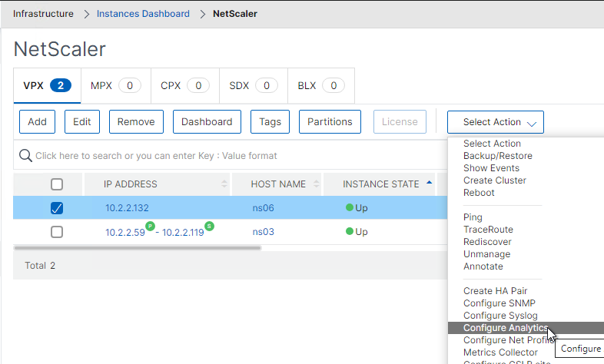Click the Edit button

(82, 122)
